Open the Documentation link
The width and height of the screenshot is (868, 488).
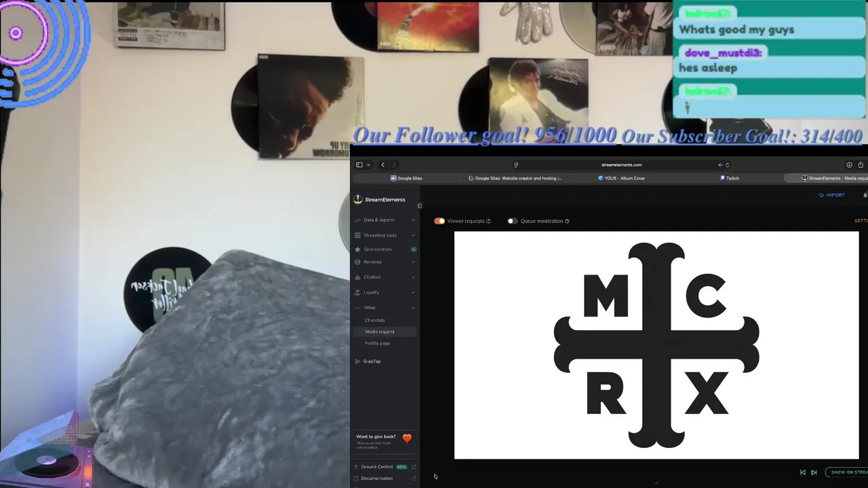tap(377, 479)
